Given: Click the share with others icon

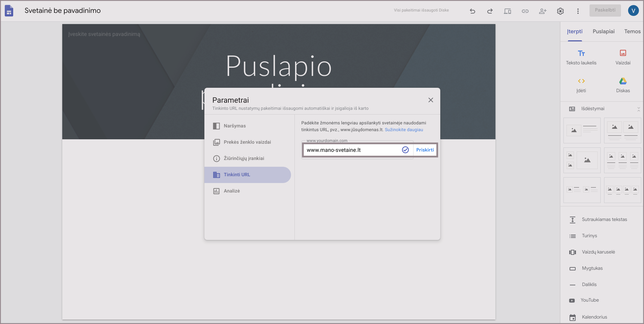Looking at the screenshot, I should 542,11.
